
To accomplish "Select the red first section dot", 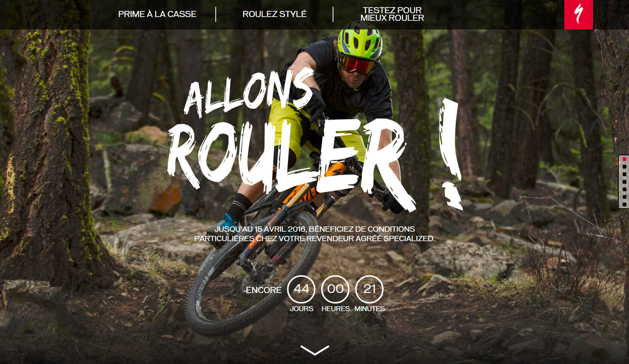I will [x=624, y=159].
